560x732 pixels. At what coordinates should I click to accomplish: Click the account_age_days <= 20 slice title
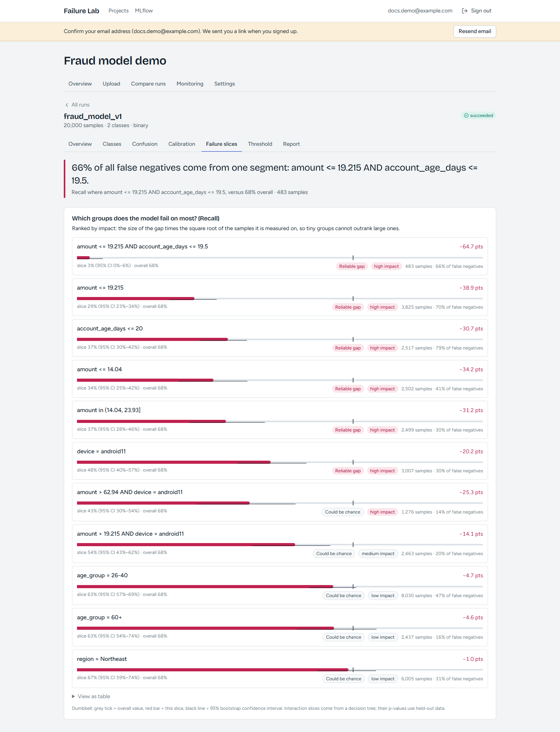click(x=110, y=329)
